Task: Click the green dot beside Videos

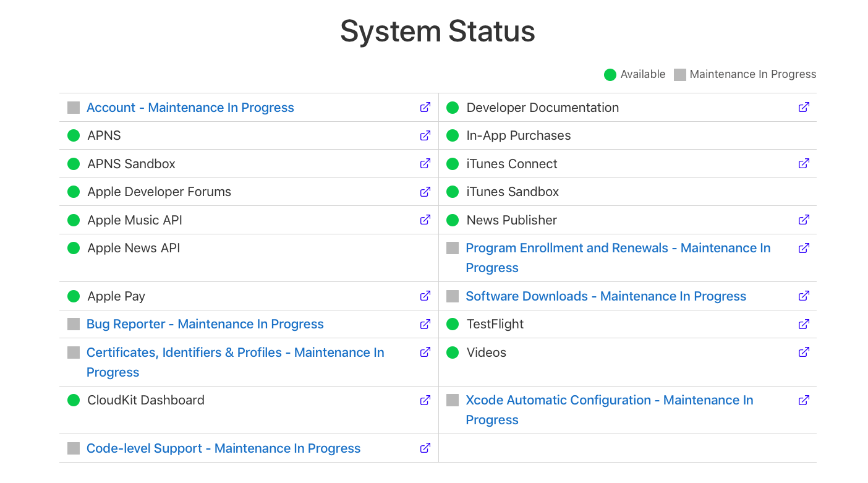Action: (453, 353)
